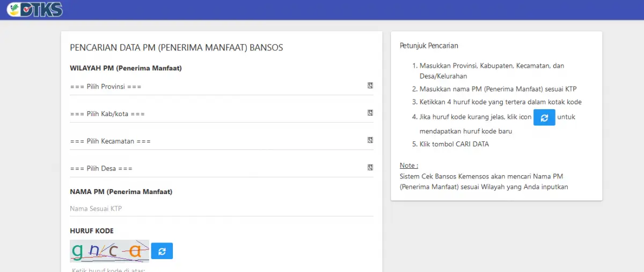
Task: Open the Pilih Provinsi dropdown
Action: [x=222, y=86]
